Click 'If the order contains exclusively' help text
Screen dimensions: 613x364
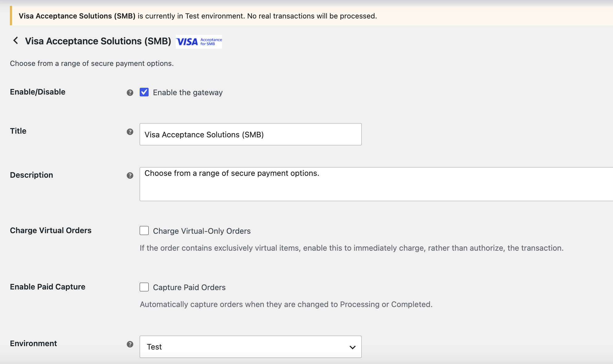pos(352,248)
